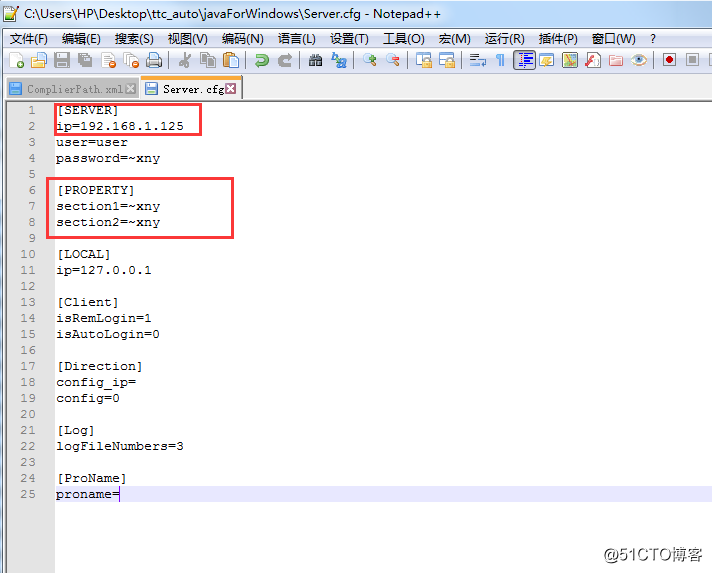The image size is (712, 573).
Task: Click the Cut scissors icon
Action: click(x=184, y=60)
